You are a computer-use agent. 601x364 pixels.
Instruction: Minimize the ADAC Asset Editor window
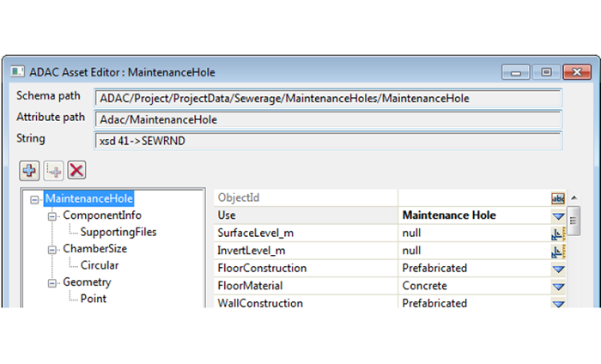coord(516,72)
